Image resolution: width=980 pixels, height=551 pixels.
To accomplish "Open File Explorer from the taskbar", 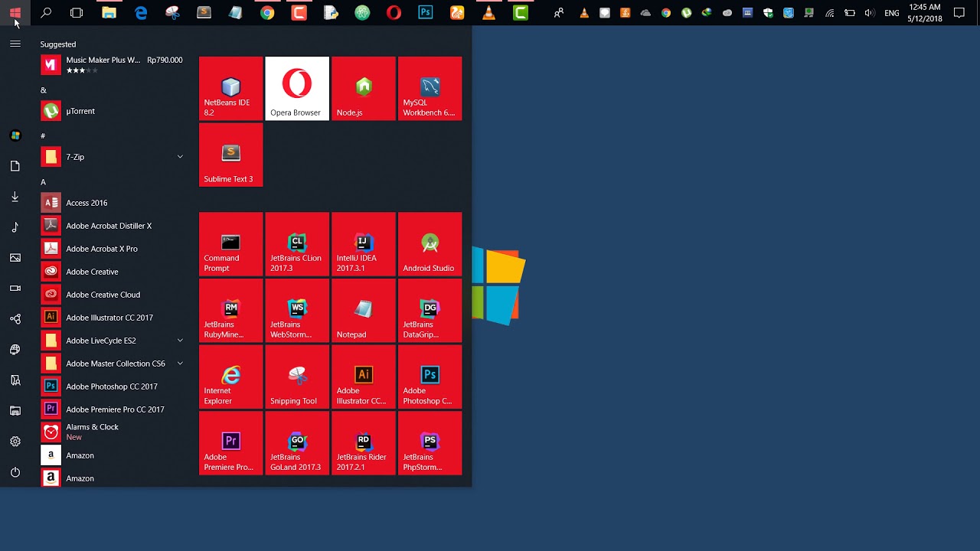I will click(109, 12).
